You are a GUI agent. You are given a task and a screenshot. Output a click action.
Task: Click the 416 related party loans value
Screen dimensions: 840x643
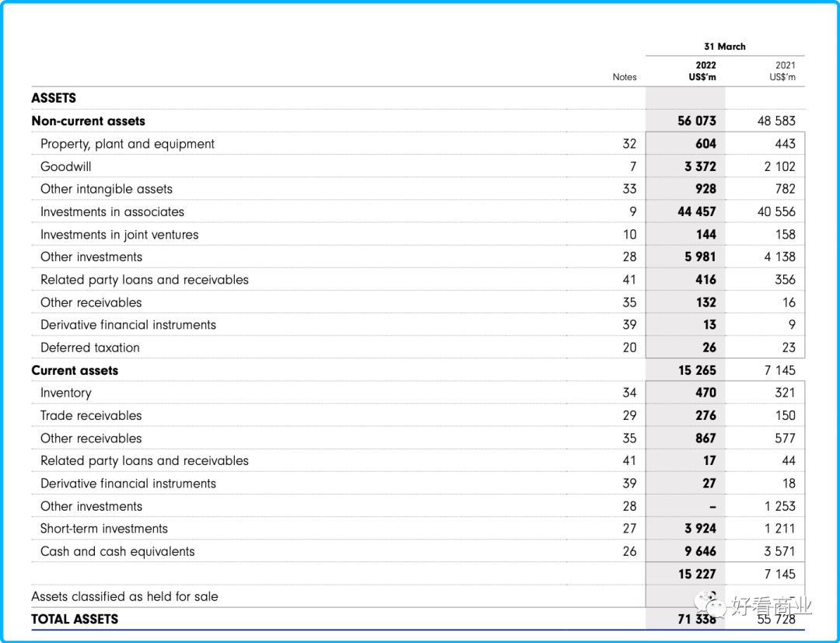(x=705, y=280)
